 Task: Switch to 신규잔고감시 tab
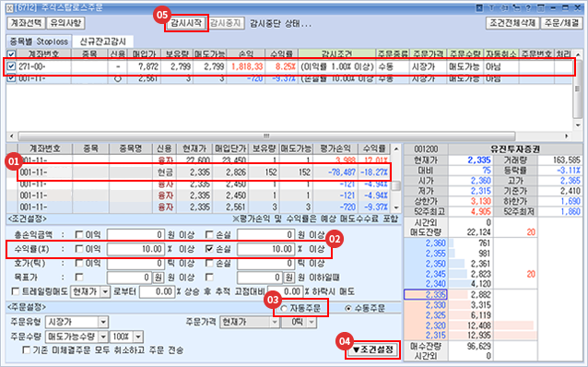click(x=102, y=41)
